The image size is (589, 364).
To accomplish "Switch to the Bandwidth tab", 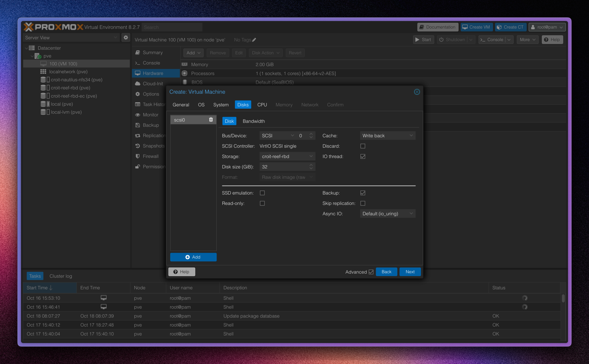I will pyautogui.click(x=254, y=121).
